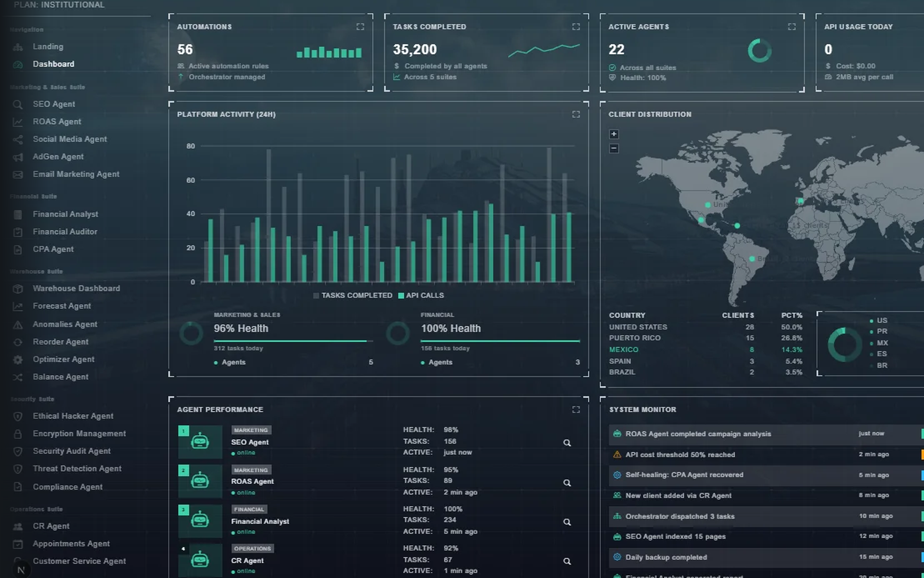Select MEXICO in the client distribution table
Image resolution: width=924 pixels, height=578 pixels.
point(624,349)
